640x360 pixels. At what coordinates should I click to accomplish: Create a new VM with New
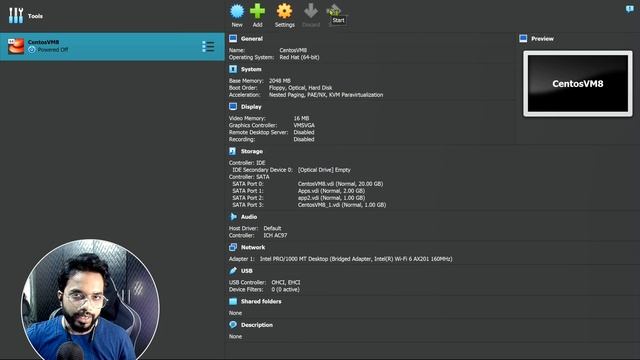click(x=237, y=16)
